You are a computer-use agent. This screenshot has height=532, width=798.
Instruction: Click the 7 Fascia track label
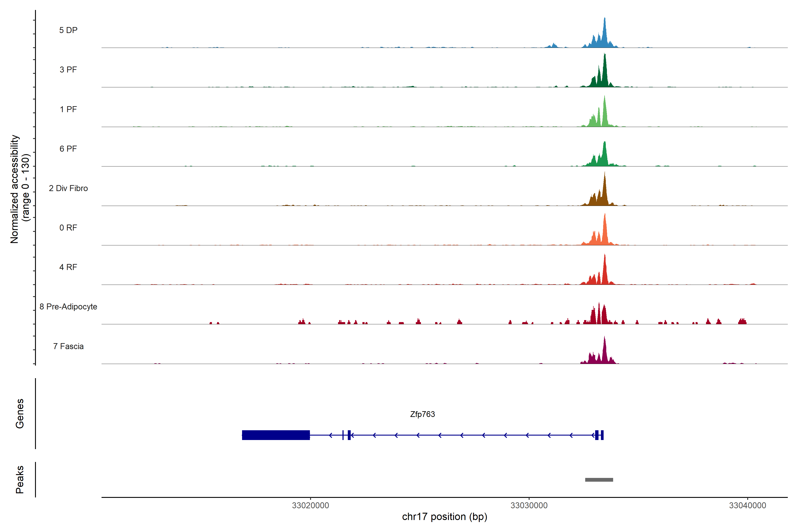68,346
